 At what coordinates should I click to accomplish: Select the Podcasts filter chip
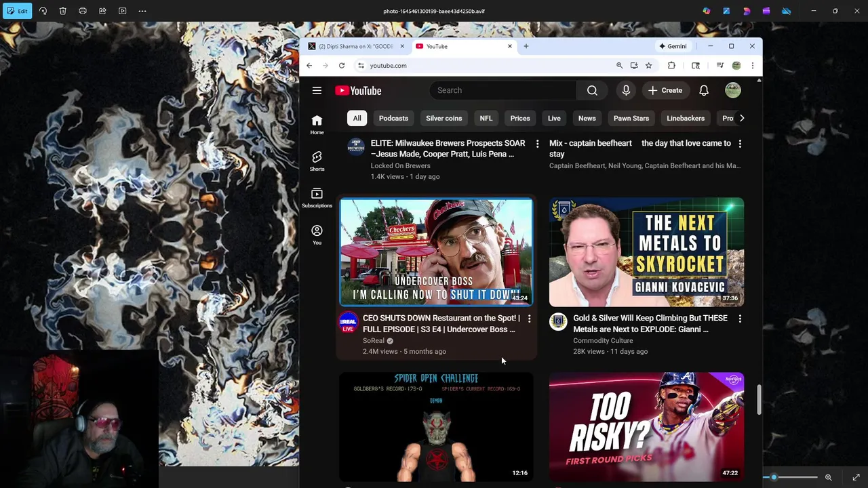coord(393,118)
